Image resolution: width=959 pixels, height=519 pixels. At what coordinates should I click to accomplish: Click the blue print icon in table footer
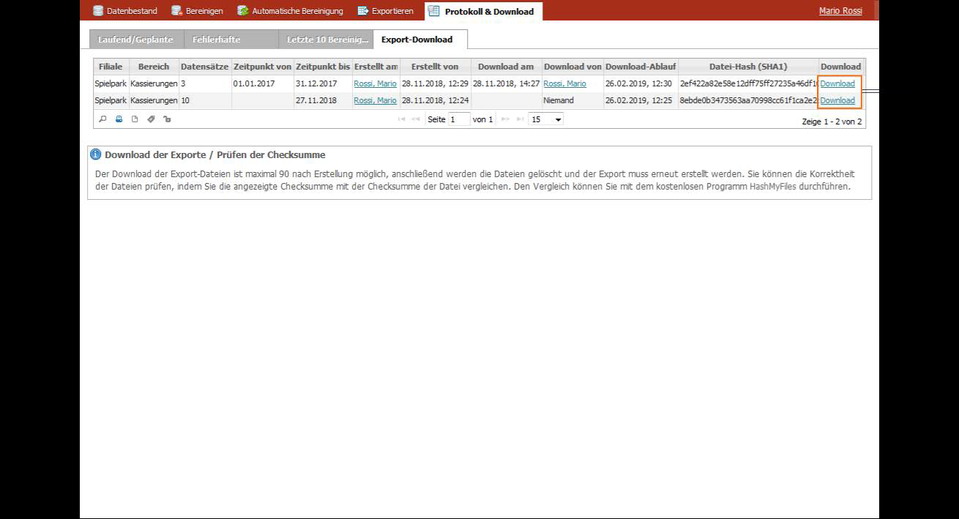tap(119, 119)
